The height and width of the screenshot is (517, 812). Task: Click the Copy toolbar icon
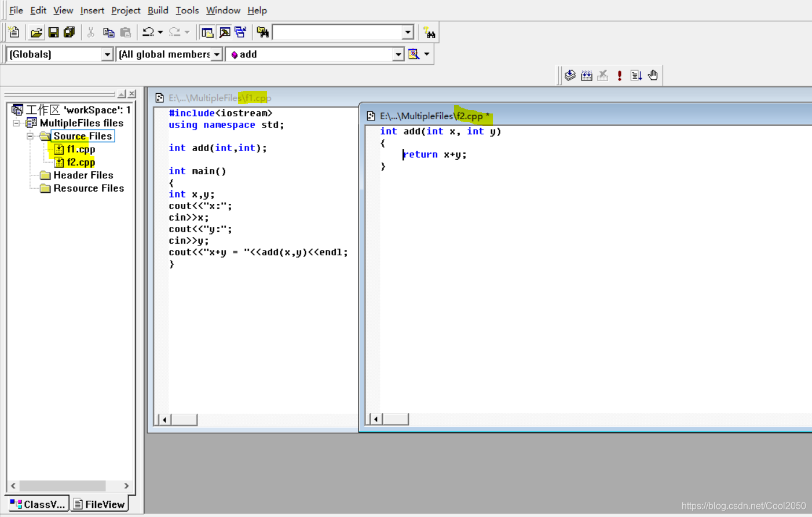click(108, 32)
